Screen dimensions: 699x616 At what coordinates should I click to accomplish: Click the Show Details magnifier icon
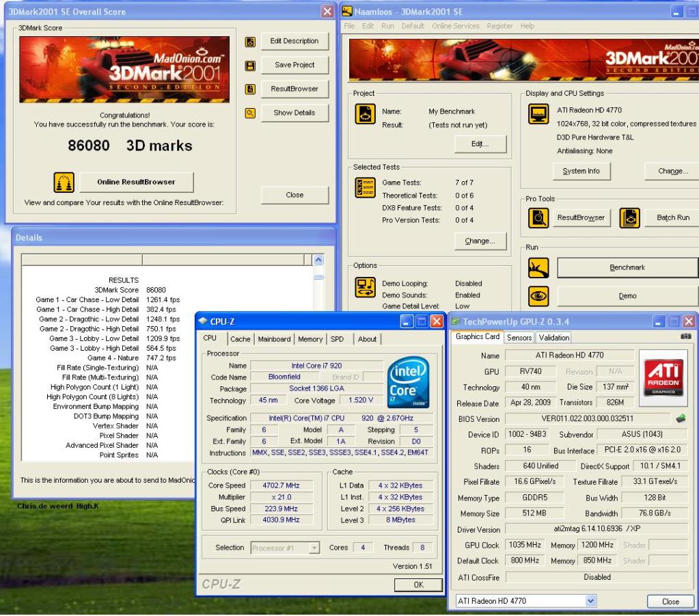click(x=250, y=113)
